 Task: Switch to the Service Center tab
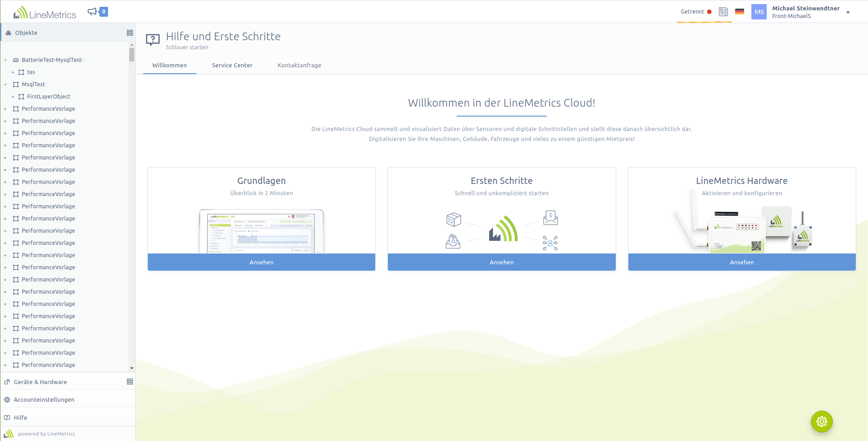[x=232, y=66]
